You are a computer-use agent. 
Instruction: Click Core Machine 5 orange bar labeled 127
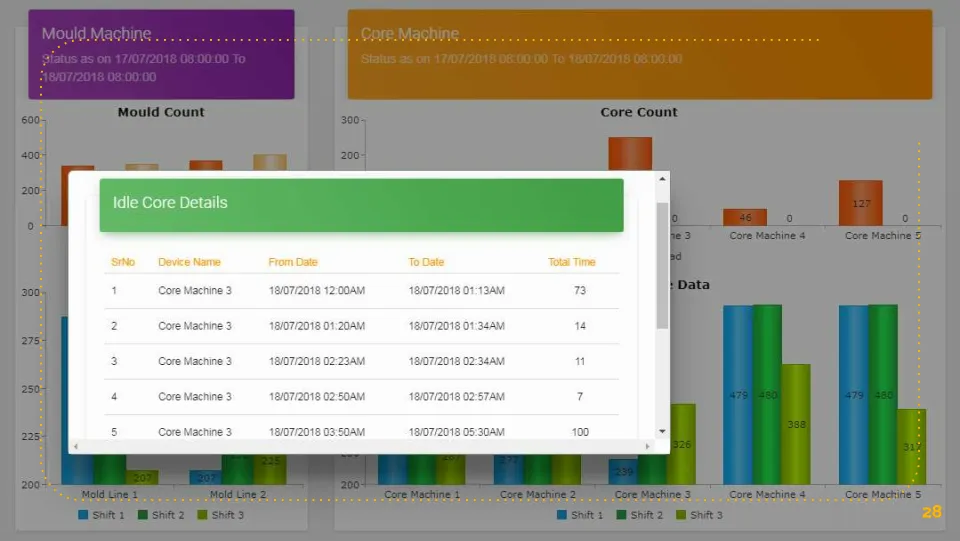[x=861, y=203]
